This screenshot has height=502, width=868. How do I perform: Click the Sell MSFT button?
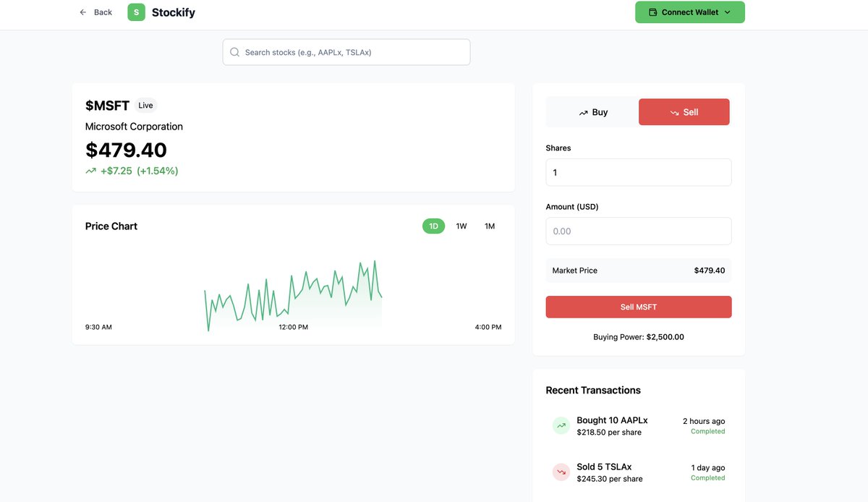pos(639,307)
